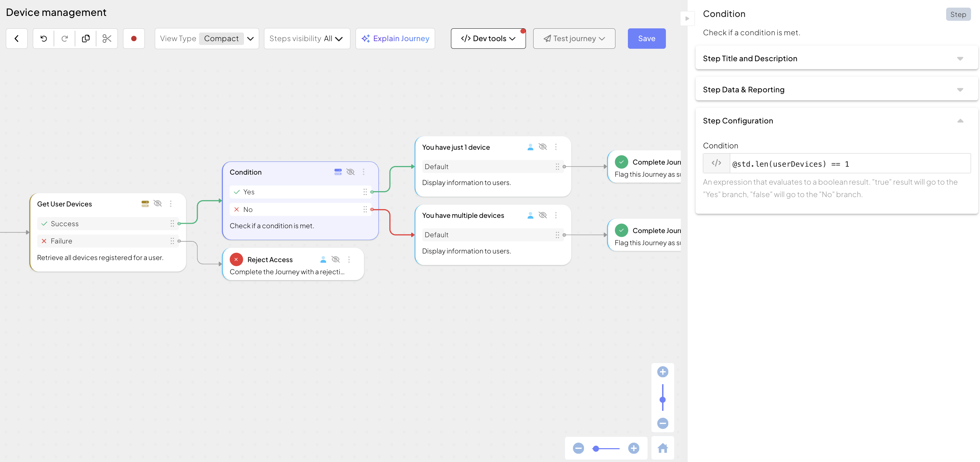
Task: Adjust the horizontal zoom slider handle
Action: pyautogui.click(x=596, y=449)
